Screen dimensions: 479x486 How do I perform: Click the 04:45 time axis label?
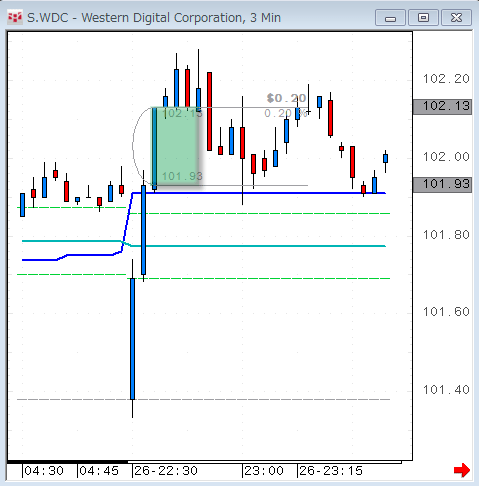[99, 471]
